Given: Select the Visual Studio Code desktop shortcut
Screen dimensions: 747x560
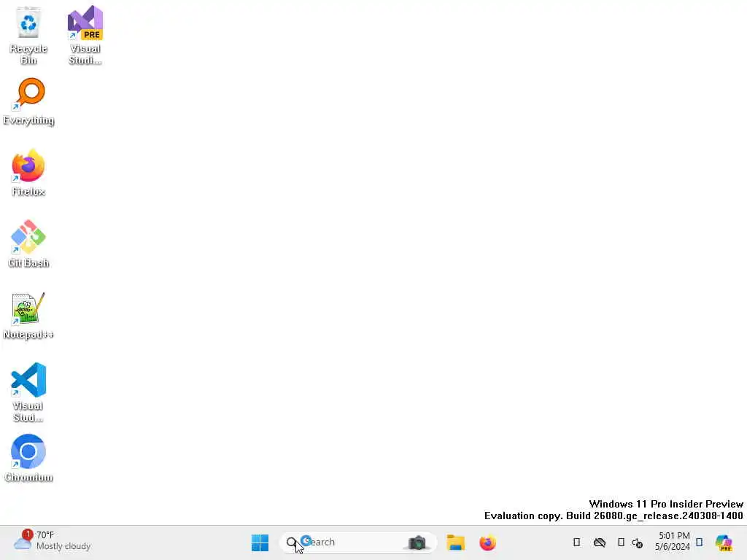Looking at the screenshot, I should pyautogui.click(x=28, y=392).
